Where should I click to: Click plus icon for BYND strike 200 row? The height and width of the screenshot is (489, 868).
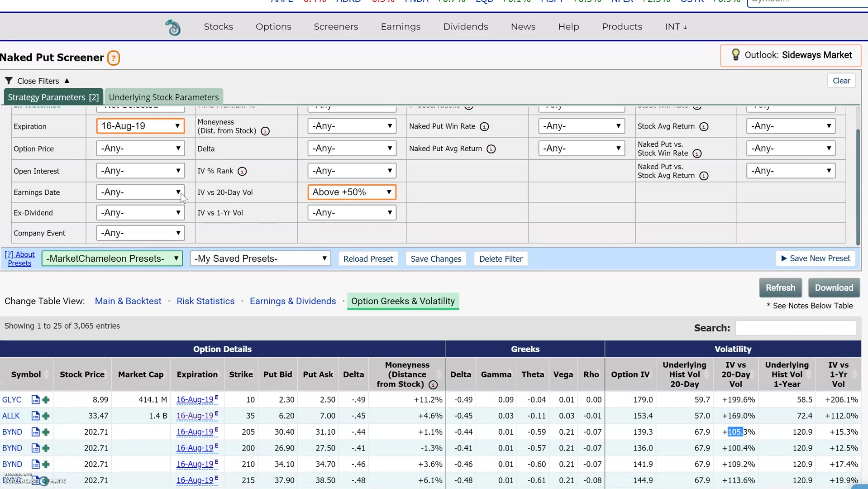click(x=46, y=448)
